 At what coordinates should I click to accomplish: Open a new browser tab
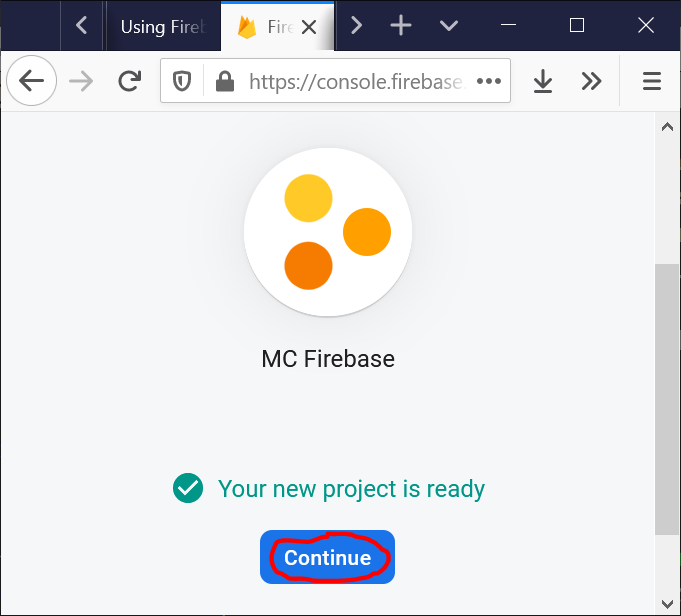(x=401, y=26)
